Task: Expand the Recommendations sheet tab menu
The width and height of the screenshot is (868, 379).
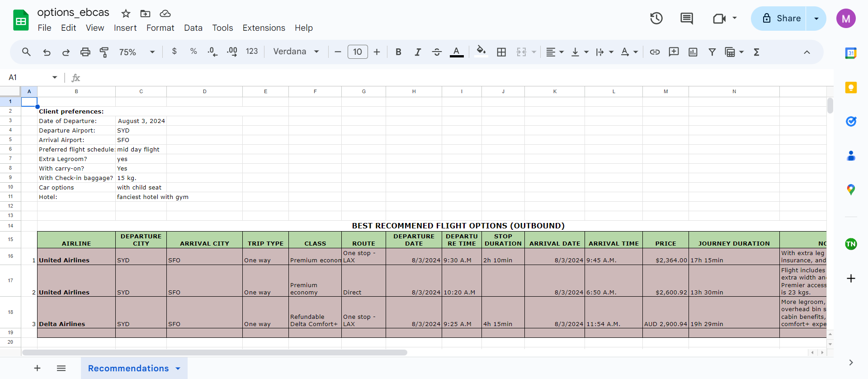Action: 178,369
